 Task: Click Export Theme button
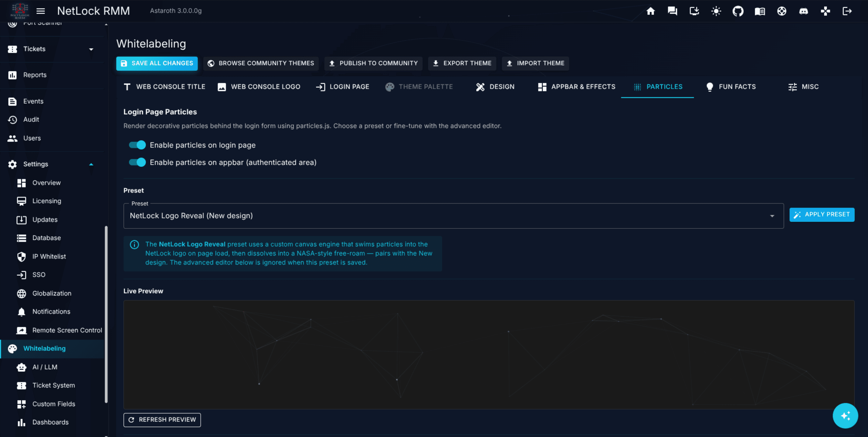[x=462, y=63]
